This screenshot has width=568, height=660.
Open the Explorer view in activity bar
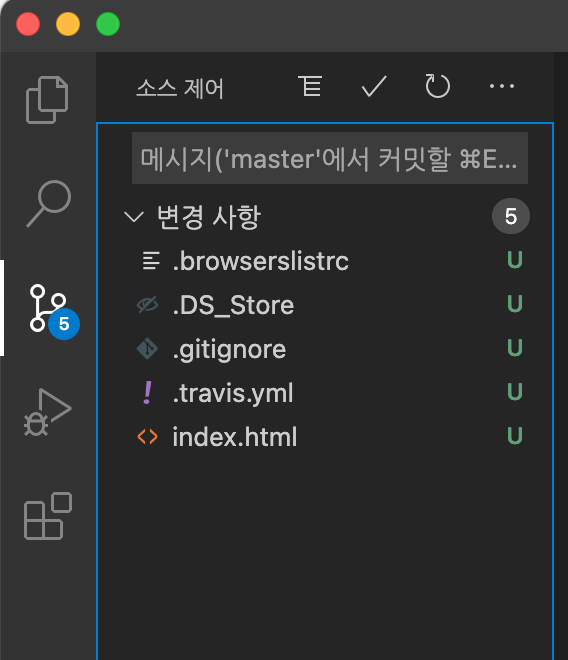click(x=47, y=100)
